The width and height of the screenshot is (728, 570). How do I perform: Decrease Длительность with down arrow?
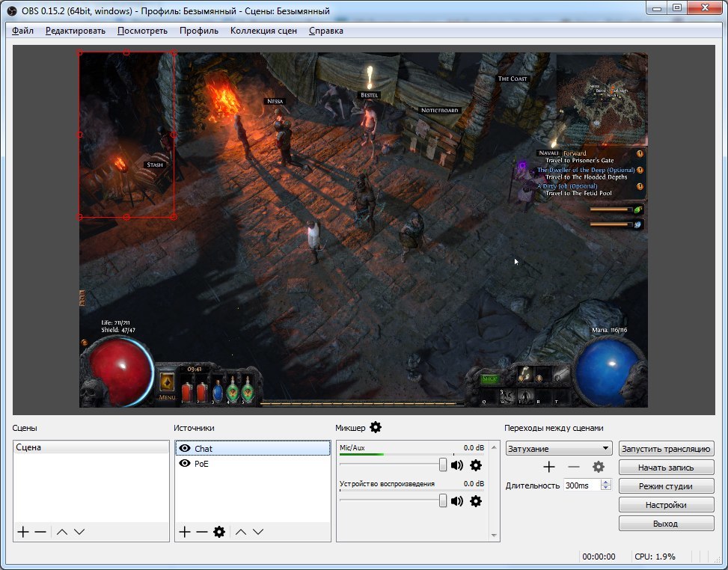pyautogui.click(x=605, y=488)
